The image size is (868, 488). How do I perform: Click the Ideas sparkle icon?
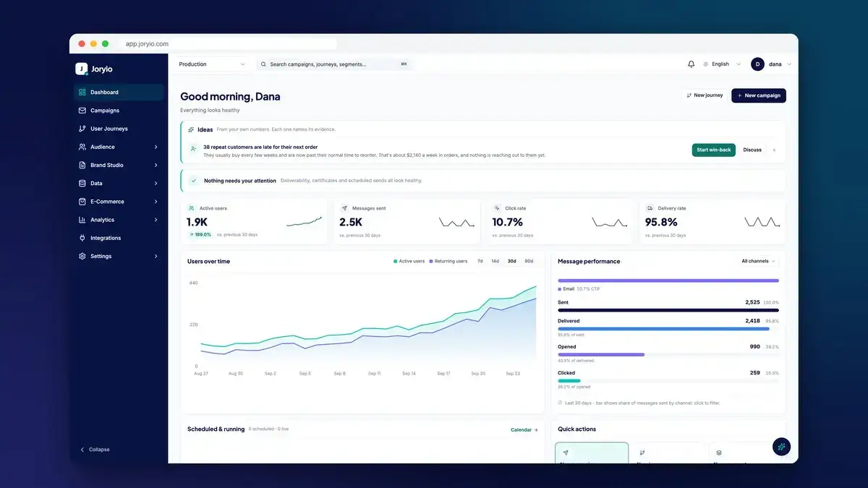(191, 129)
